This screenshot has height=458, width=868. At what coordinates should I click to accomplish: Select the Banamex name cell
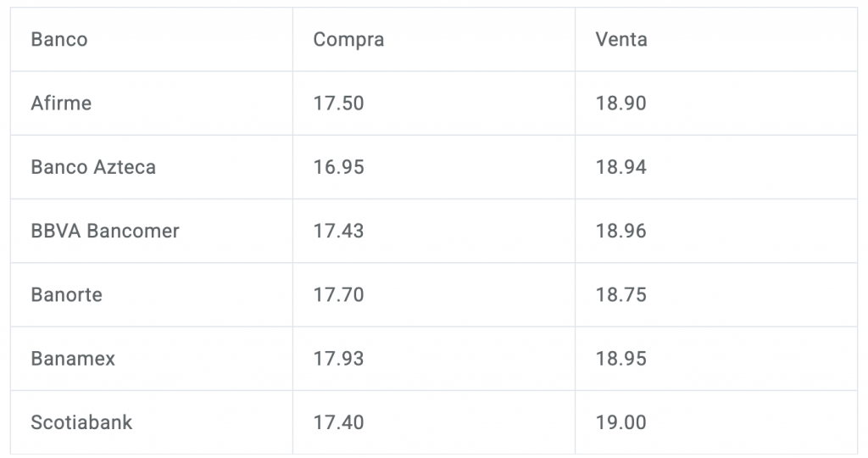(x=73, y=359)
